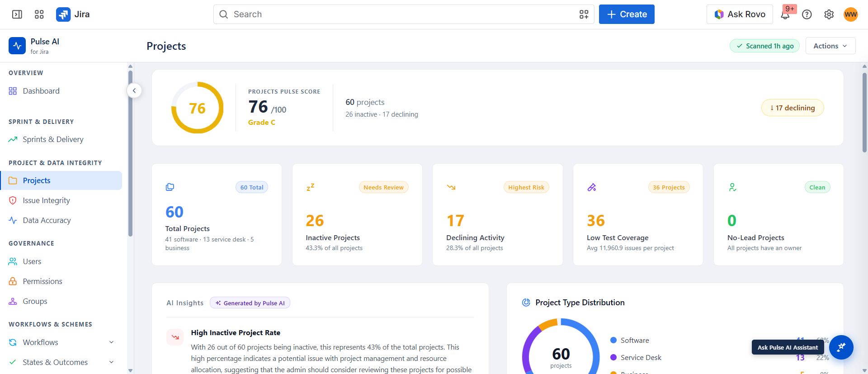Click "High Inactive Project Rate" heading

click(x=236, y=332)
